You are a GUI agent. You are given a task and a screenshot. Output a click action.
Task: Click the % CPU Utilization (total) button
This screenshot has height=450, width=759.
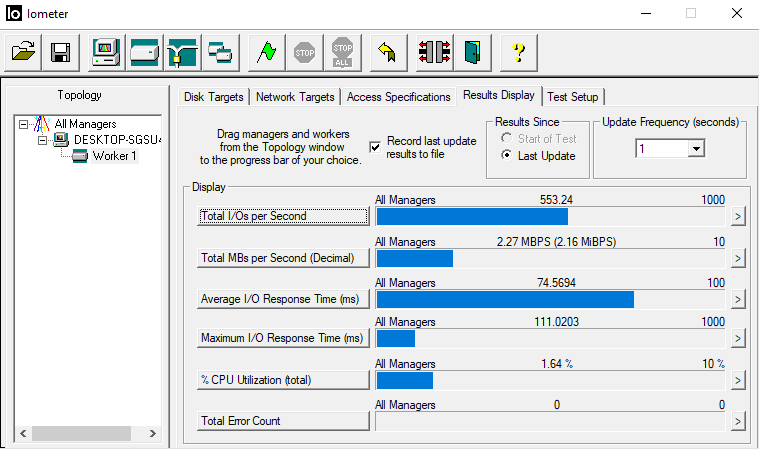coord(284,380)
